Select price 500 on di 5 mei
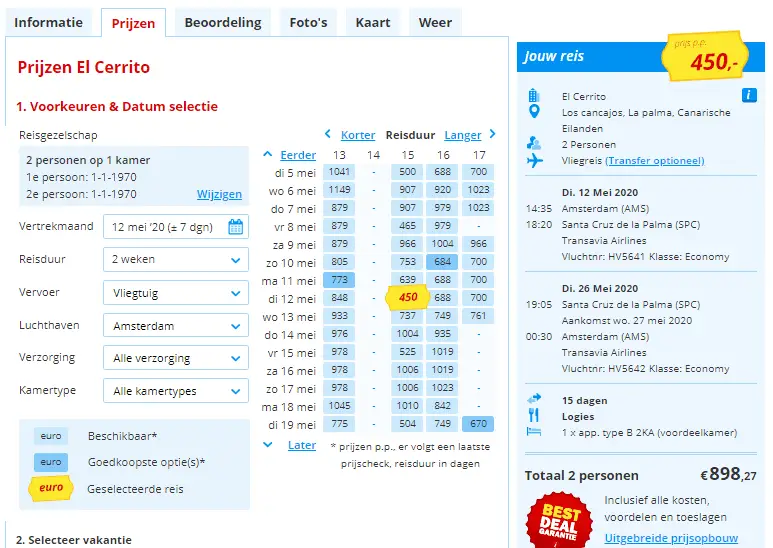 [x=407, y=171]
